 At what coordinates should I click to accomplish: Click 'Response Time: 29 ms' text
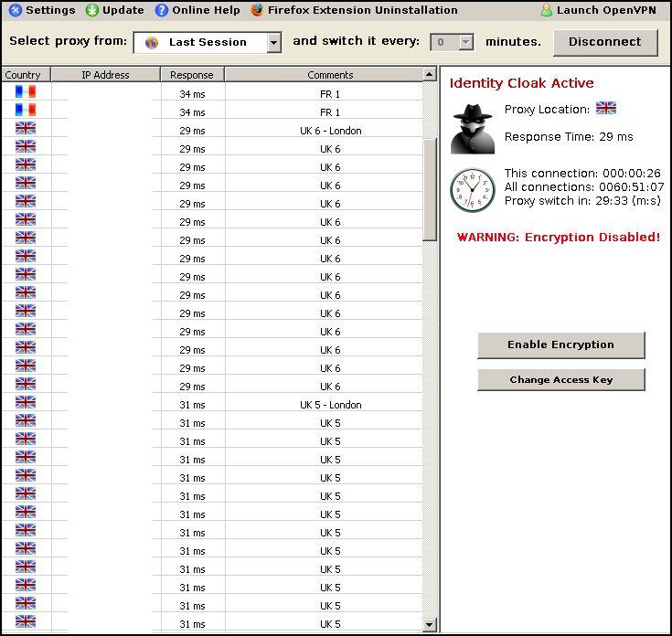pos(569,137)
